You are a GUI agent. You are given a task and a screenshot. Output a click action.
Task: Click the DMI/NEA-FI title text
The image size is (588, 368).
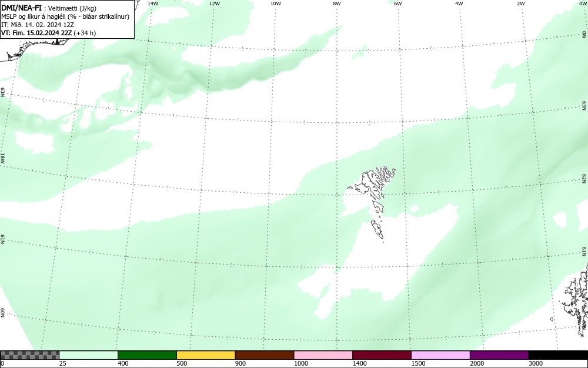coord(21,8)
